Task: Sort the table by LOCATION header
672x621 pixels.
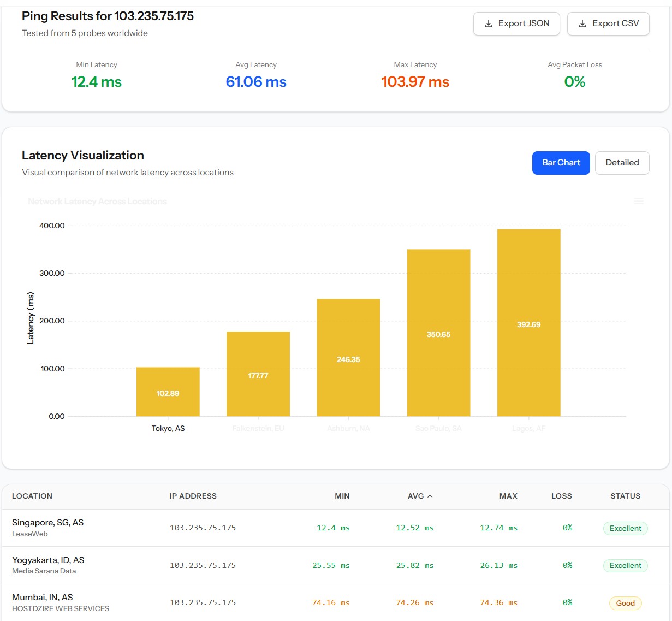Action: coord(32,496)
